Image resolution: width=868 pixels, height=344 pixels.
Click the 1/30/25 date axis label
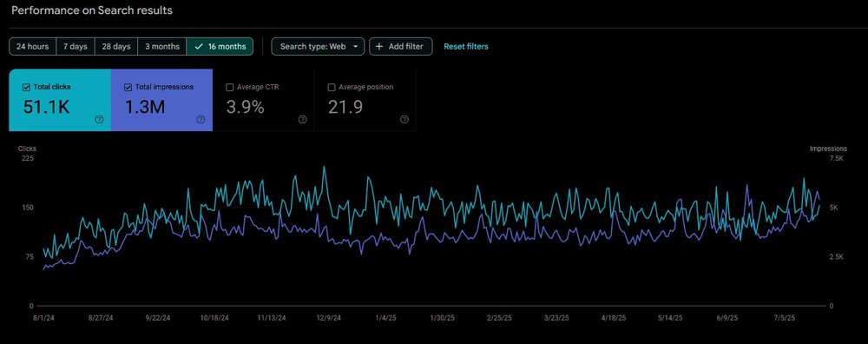point(443,318)
